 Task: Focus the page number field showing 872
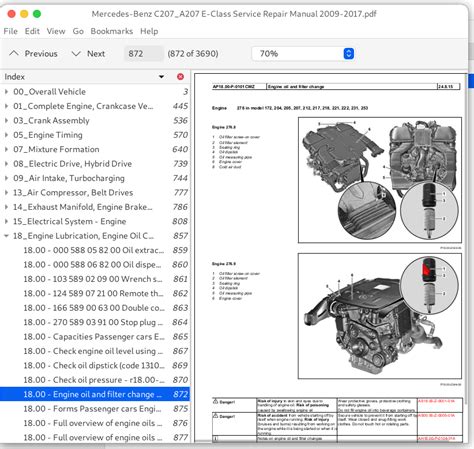point(144,54)
